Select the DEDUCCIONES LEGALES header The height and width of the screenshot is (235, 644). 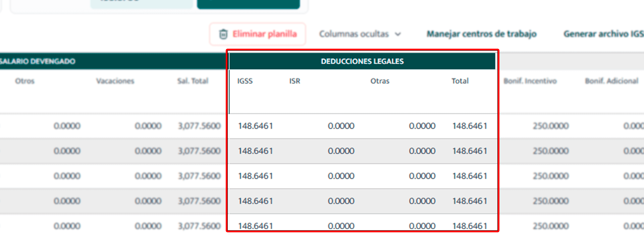click(362, 61)
